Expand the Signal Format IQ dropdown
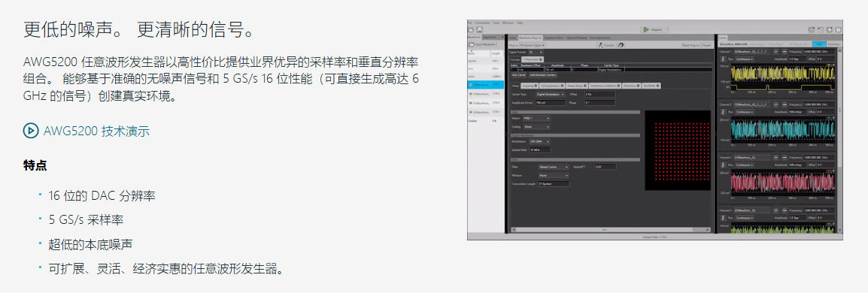 pyautogui.click(x=536, y=51)
